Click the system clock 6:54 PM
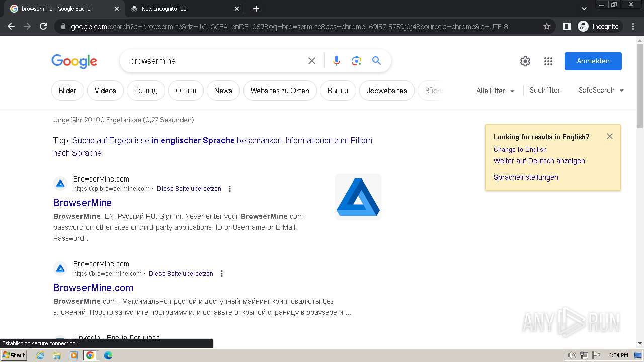This screenshot has width=644, height=362. coord(618,355)
